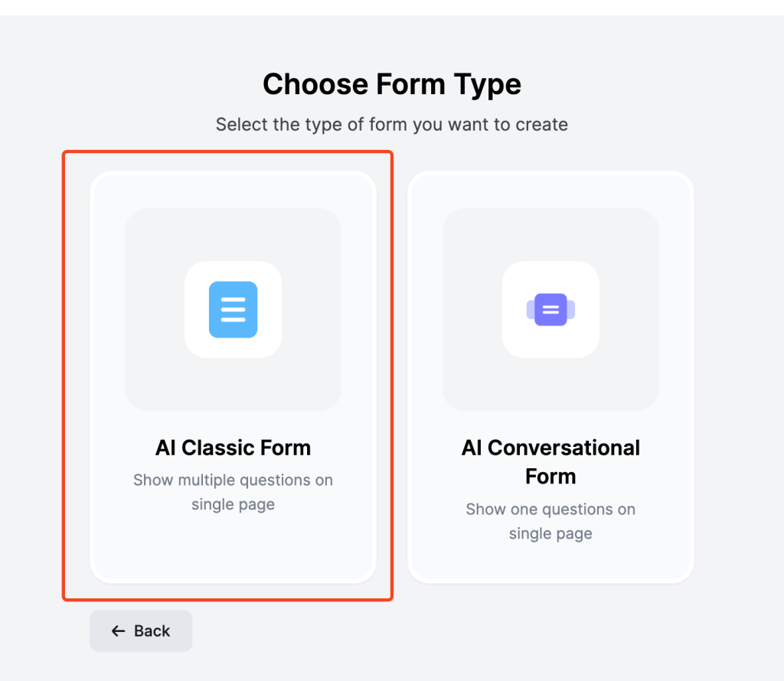Choose the AI Classic Form card

[x=233, y=377]
